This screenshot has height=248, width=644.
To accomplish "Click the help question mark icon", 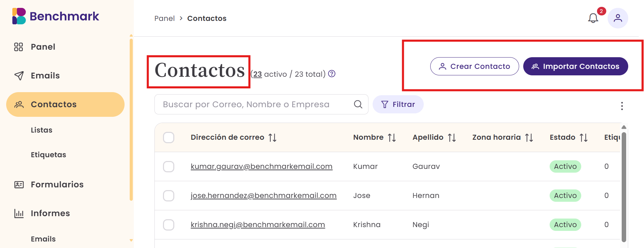I will click(x=331, y=74).
